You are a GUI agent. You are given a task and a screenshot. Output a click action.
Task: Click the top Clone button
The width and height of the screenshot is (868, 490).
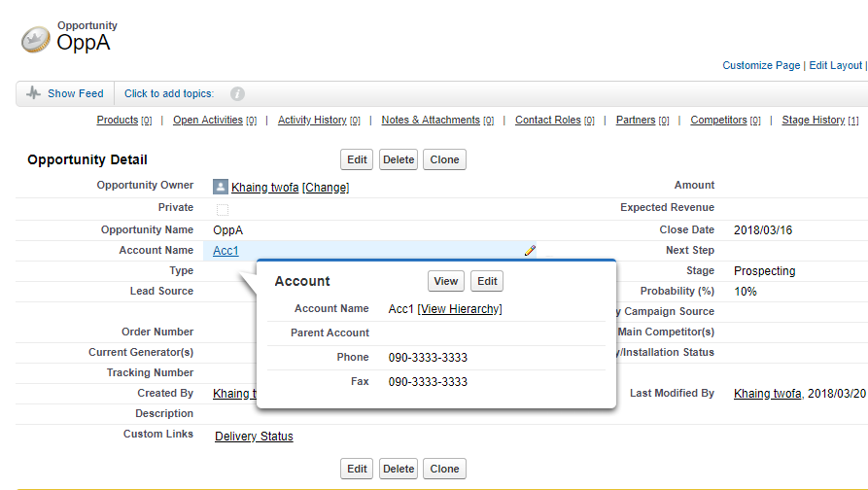point(444,159)
